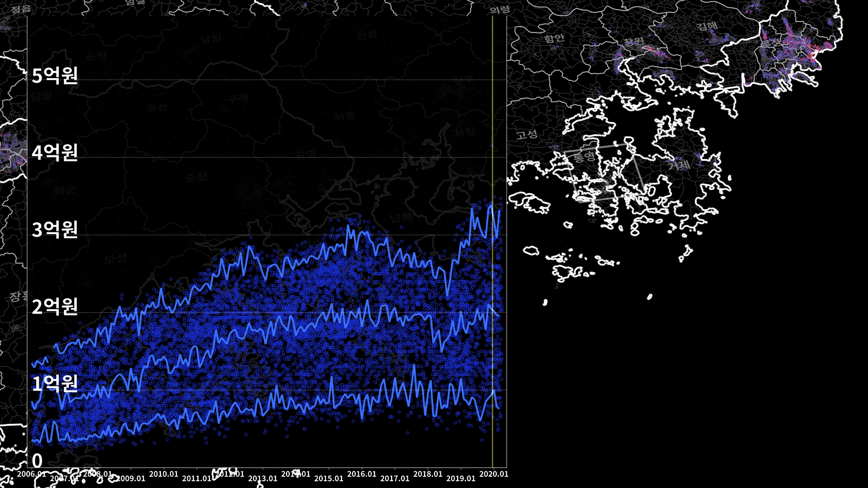Click the 함안 county label on map

[554, 38]
